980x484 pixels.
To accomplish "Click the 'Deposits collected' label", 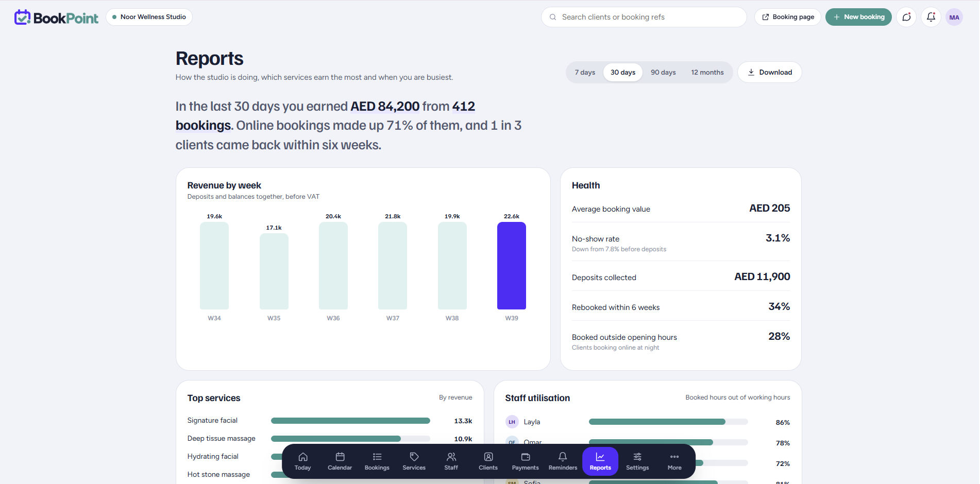I will click(604, 278).
